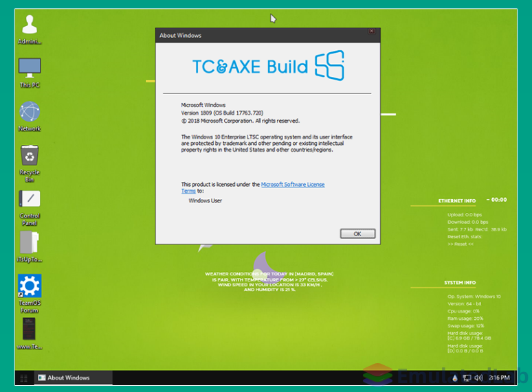Click the Version 1809 OS Build line
The image size is (532, 392).
click(222, 113)
